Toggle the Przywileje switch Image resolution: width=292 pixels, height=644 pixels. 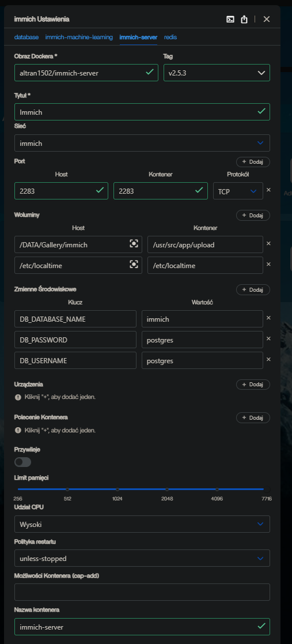23,462
